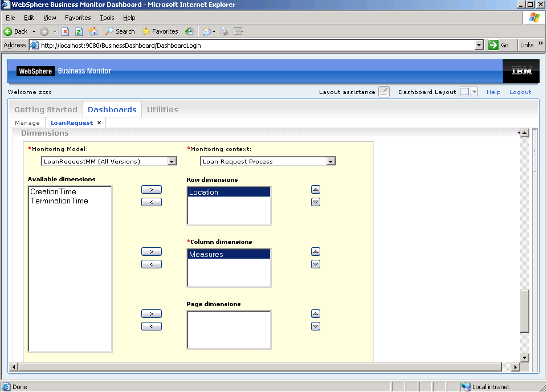The image size is (547, 392).
Task: Click the browser Forward arrow icon
Action: tap(44, 31)
